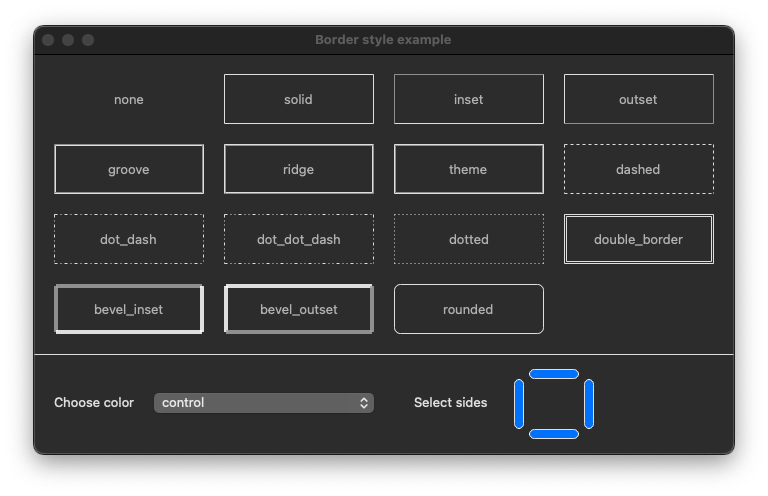Viewport: 768px width, 496px height.
Task: Click the groove border box
Action: tap(129, 169)
